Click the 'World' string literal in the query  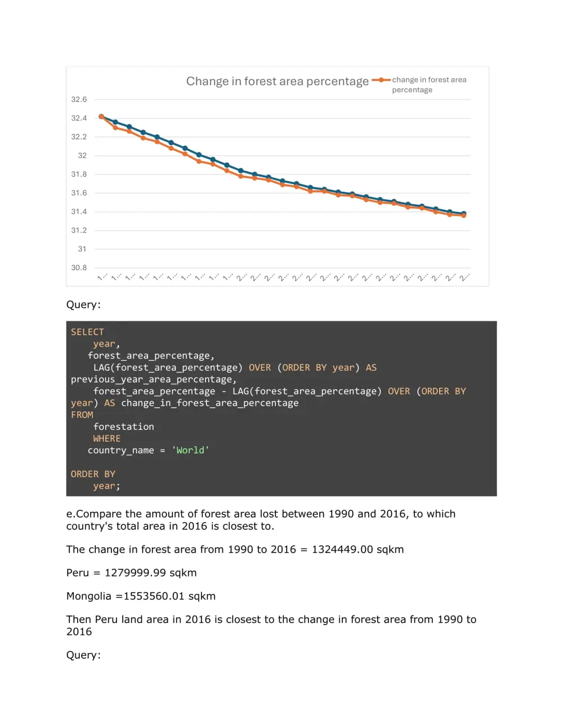pos(190,450)
